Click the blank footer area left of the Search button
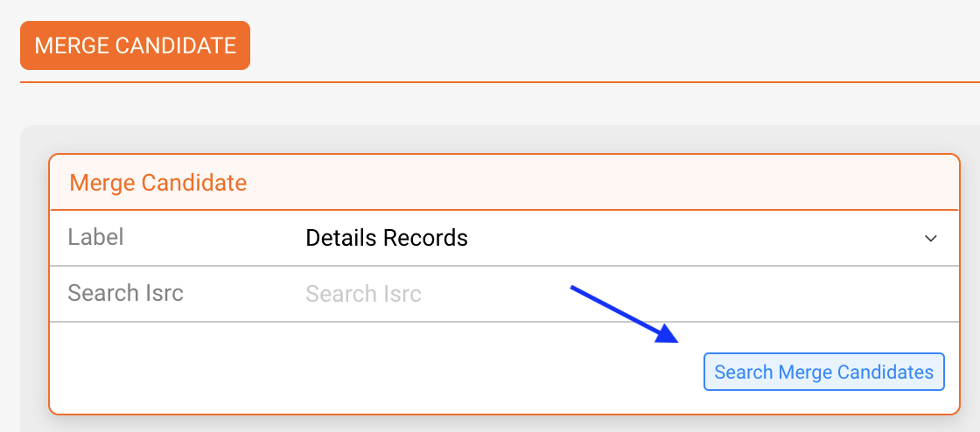Image resolution: width=980 pixels, height=432 pixels. [375, 368]
